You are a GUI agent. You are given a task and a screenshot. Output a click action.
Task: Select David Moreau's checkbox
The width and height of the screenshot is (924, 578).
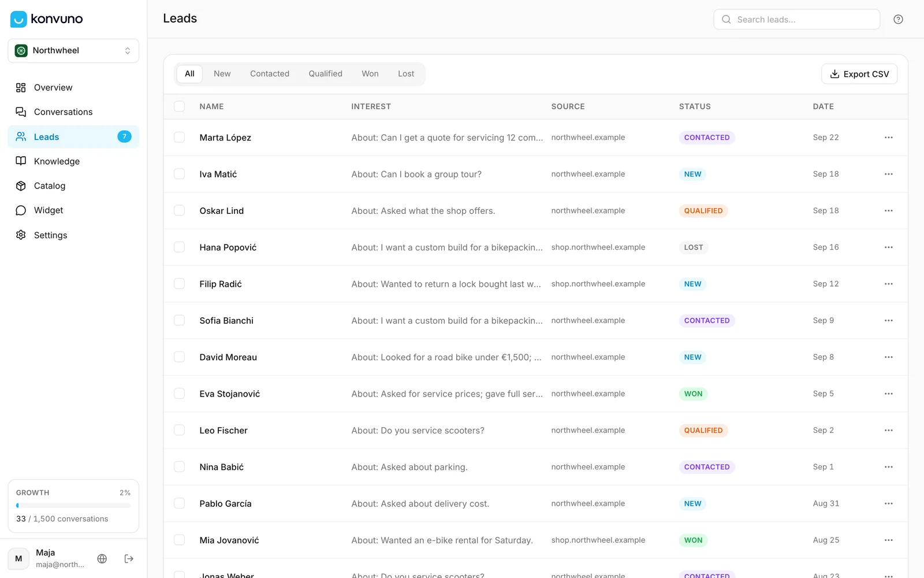tap(180, 357)
